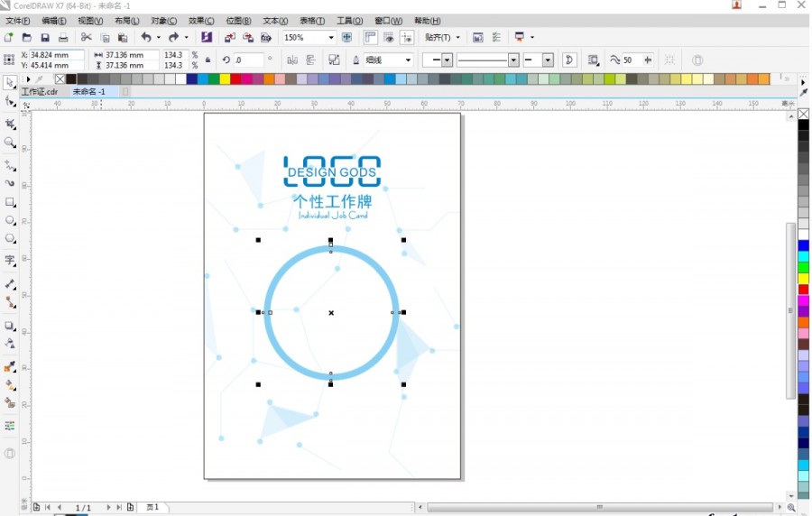The height and width of the screenshot is (516, 812).
Task: Click the Undo arrow icon
Action: pyautogui.click(x=144, y=38)
